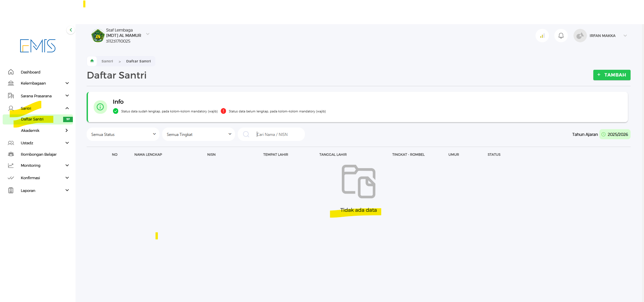
Task: Click the bar chart statistics icon
Action: 542,36
